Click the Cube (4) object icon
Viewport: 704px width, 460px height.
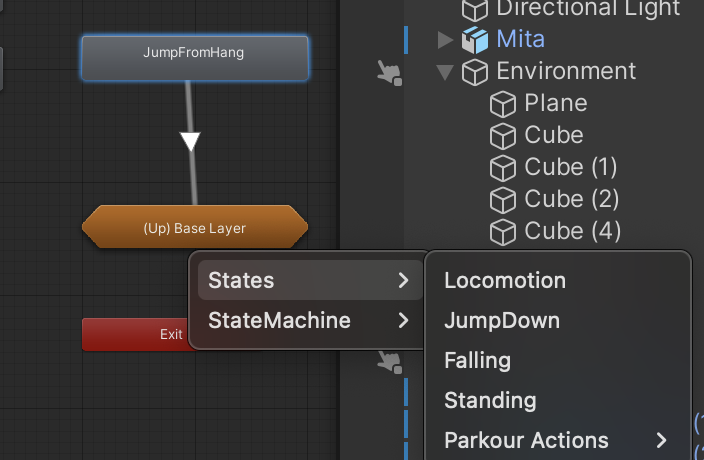[502, 231]
